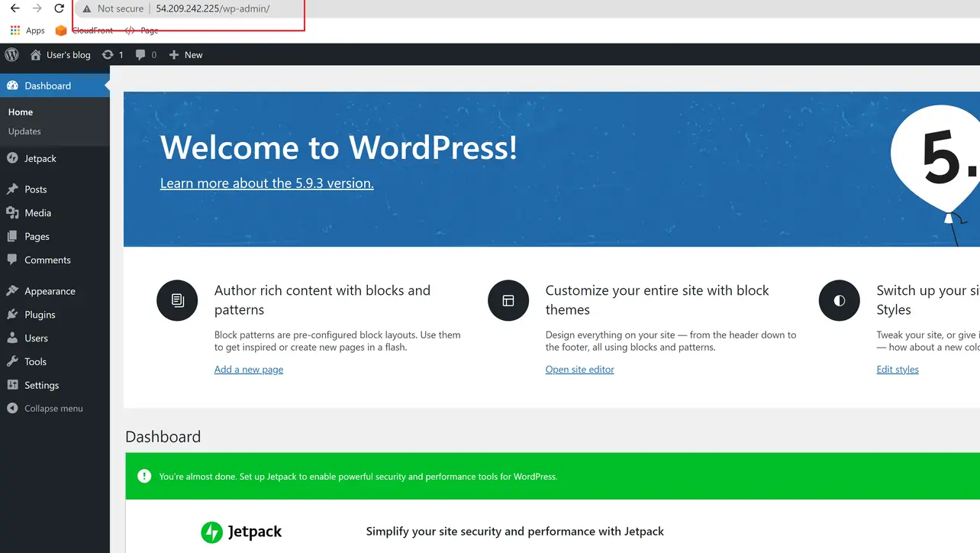Open the Users menu label
Screen dimensions: 980x553
[x=36, y=338]
